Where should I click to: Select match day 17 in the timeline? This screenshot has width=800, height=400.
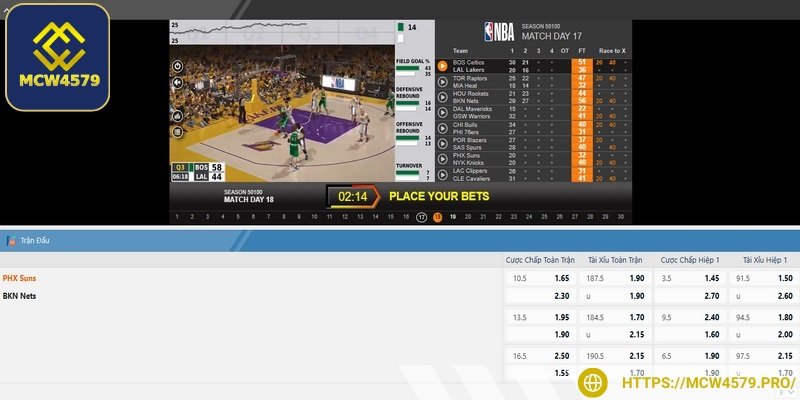coord(421,217)
